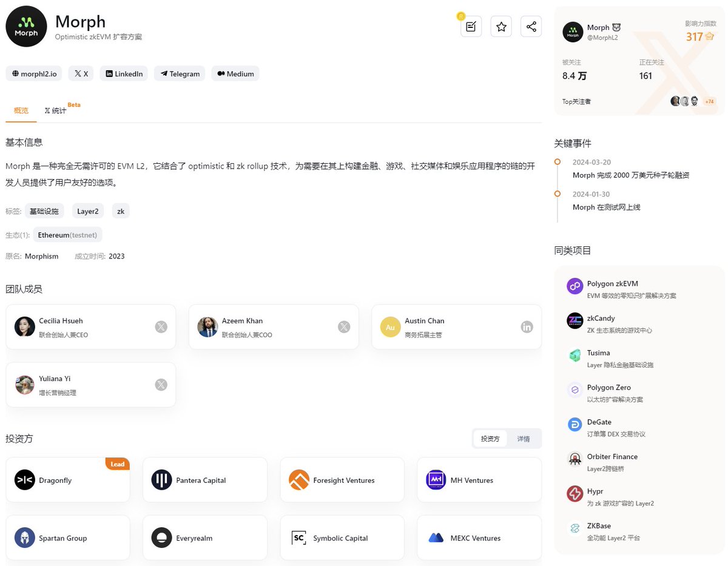Open the morphl2.io website link
Image resolution: width=728 pixels, height=566 pixels.
pyautogui.click(x=34, y=73)
